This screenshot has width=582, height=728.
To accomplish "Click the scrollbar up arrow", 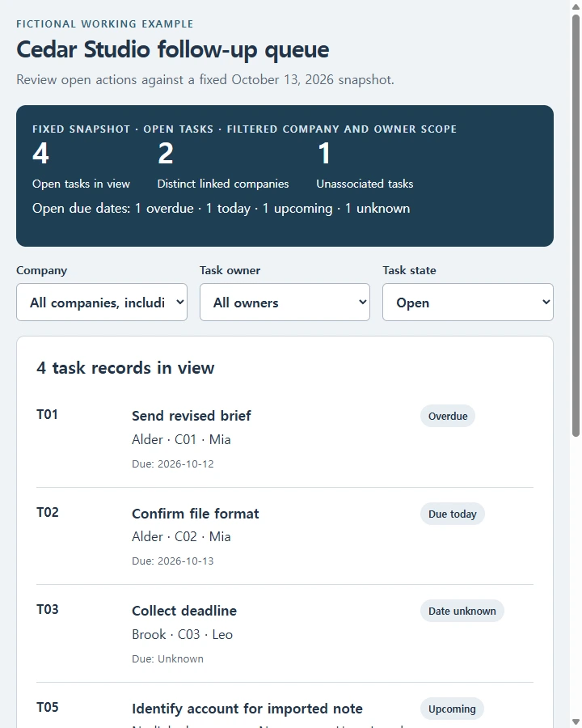I will (576, 6).
